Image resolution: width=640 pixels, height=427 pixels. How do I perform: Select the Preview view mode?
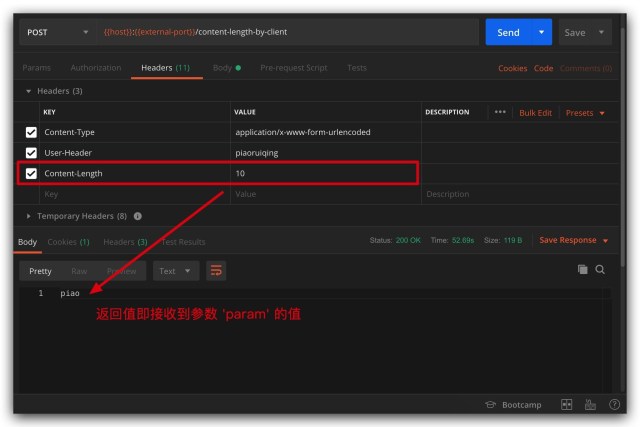point(122,271)
